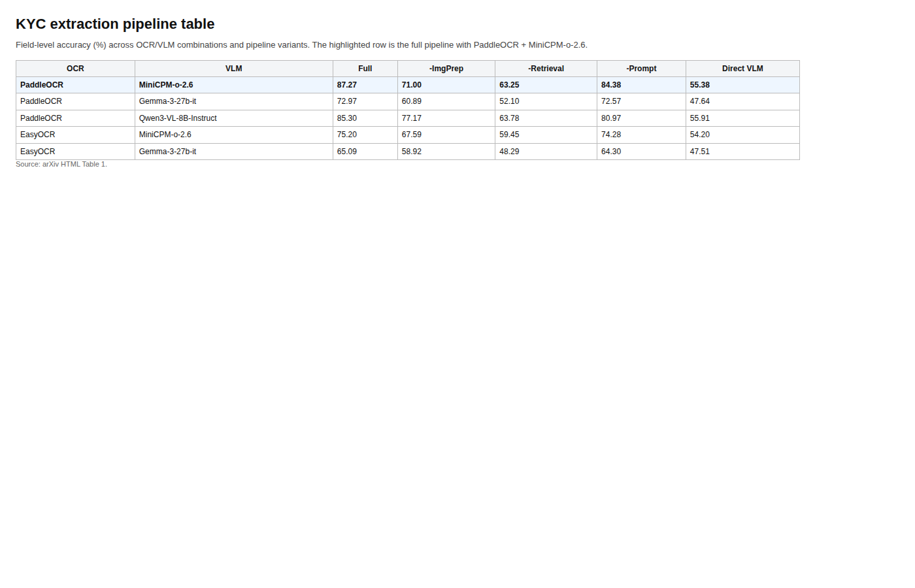
Task: Click the value 80.97
Action: pos(611,118)
